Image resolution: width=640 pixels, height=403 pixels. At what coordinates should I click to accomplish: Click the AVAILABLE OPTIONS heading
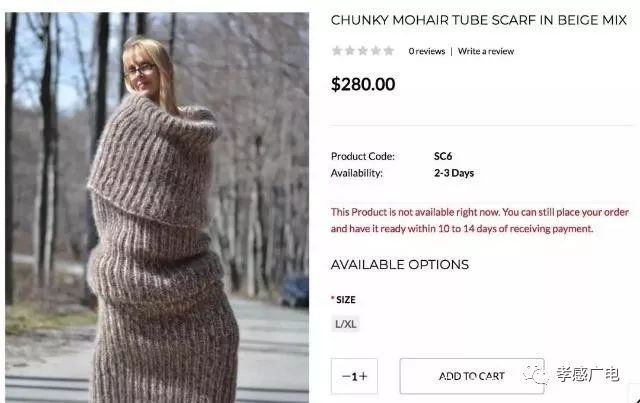point(400,265)
